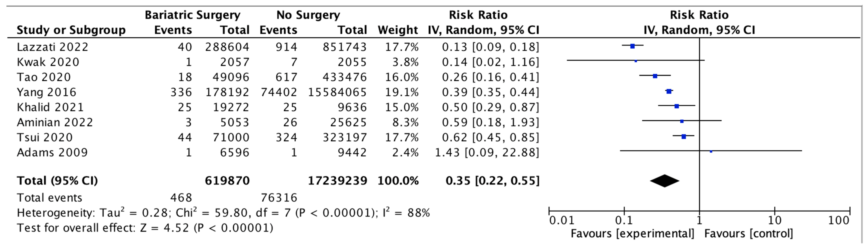The height and width of the screenshot is (249, 868).
Task: Click the black pooled-effect diamond
Action: tap(665, 181)
